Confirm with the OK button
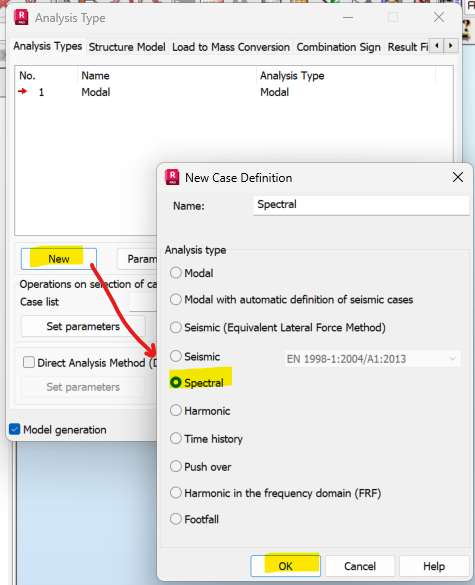Image resolution: width=475 pixels, height=585 pixels. [x=285, y=566]
